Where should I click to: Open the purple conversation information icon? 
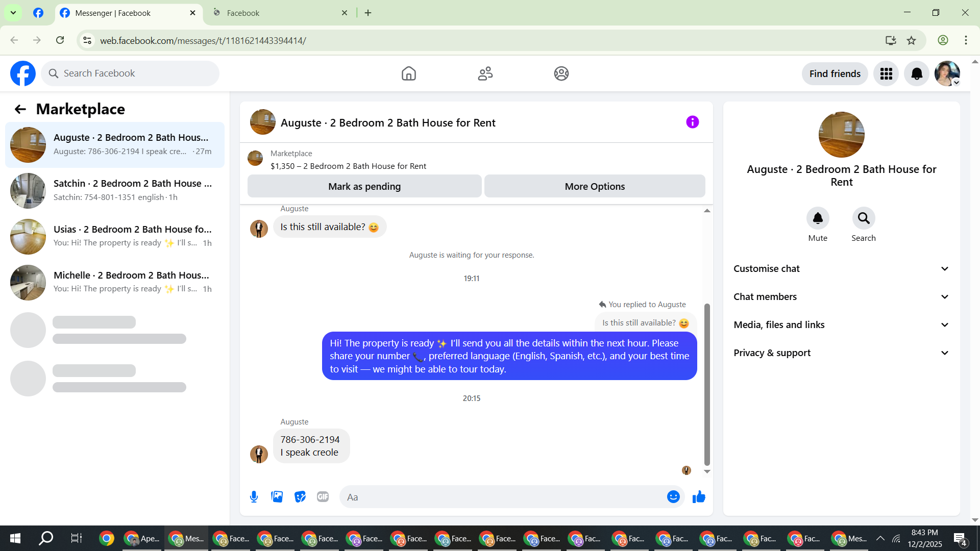692,122
